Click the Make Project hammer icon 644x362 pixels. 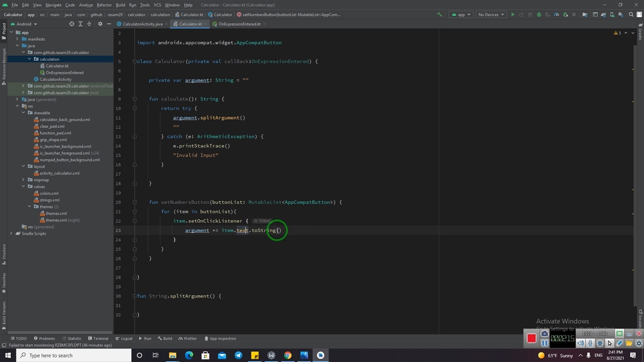point(439,15)
